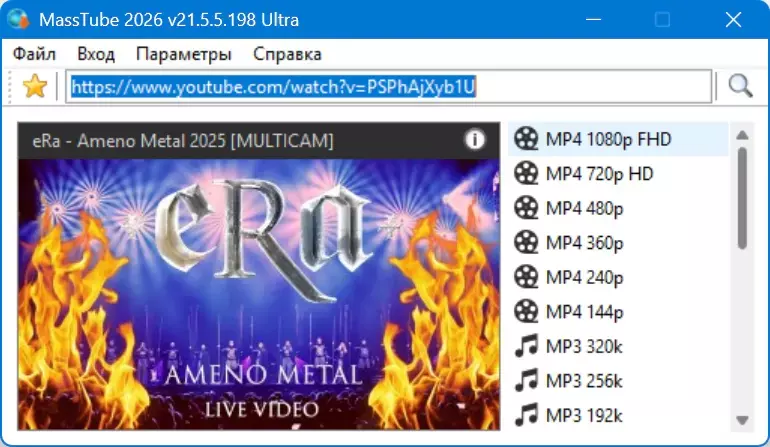Click the eRa Ameno Metal video thumbnail
The image size is (770, 447).
click(x=259, y=294)
